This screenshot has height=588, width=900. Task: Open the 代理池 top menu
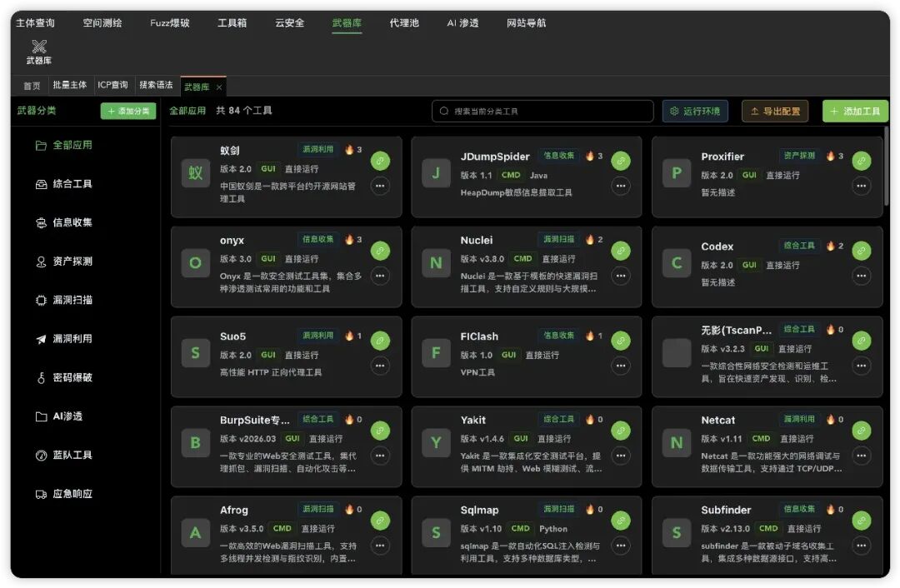coord(404,23)
